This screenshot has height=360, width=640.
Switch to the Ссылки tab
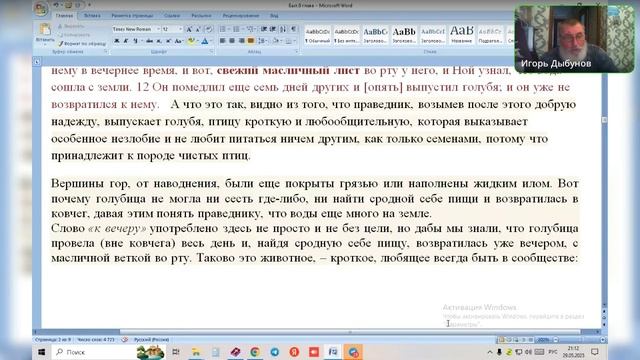point(172,16)
